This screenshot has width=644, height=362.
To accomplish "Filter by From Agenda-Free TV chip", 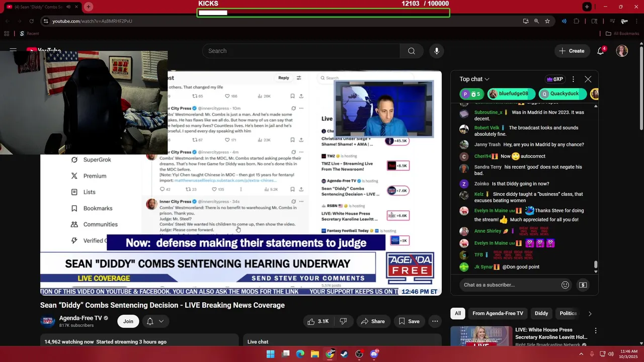I will coord(498,313).
